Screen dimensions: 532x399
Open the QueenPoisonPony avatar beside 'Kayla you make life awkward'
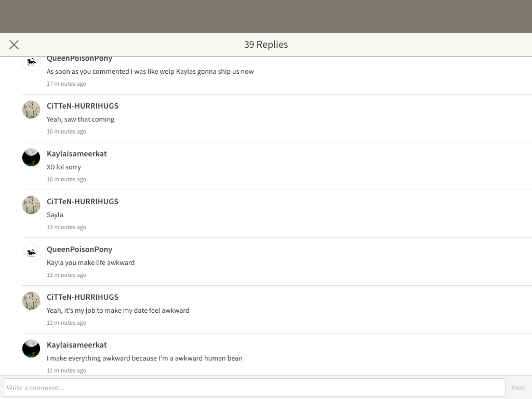(31, 253)
